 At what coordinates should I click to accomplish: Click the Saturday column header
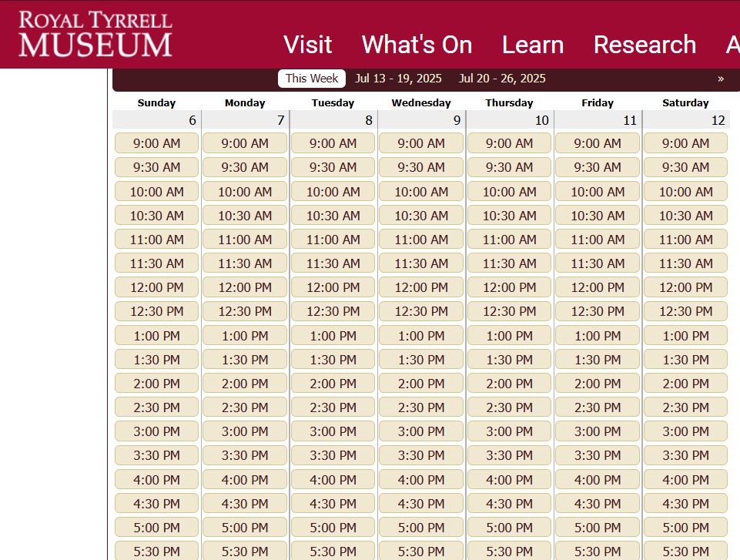coord(686,103)
